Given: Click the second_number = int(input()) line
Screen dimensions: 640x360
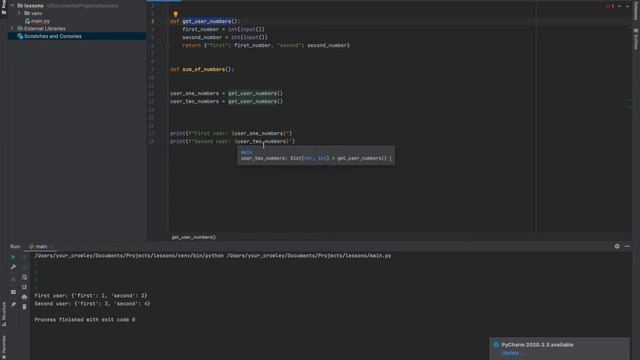Looking at the screenshot, I should pos(225,37).
